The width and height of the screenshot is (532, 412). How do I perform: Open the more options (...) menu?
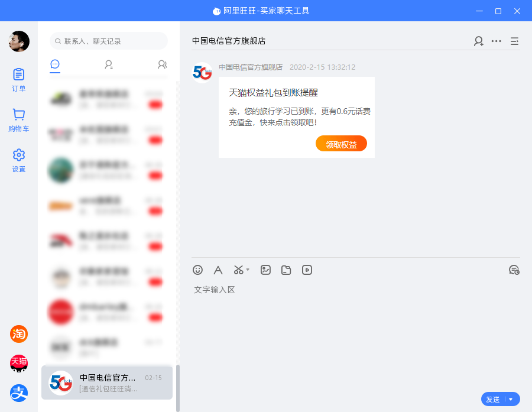tap(497, 41)
